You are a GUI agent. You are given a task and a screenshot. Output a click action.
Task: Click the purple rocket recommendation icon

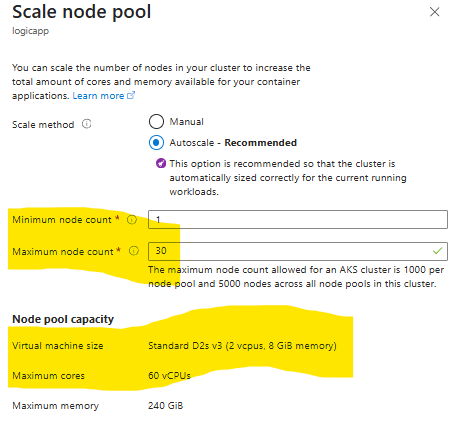(x=161, y=163)
